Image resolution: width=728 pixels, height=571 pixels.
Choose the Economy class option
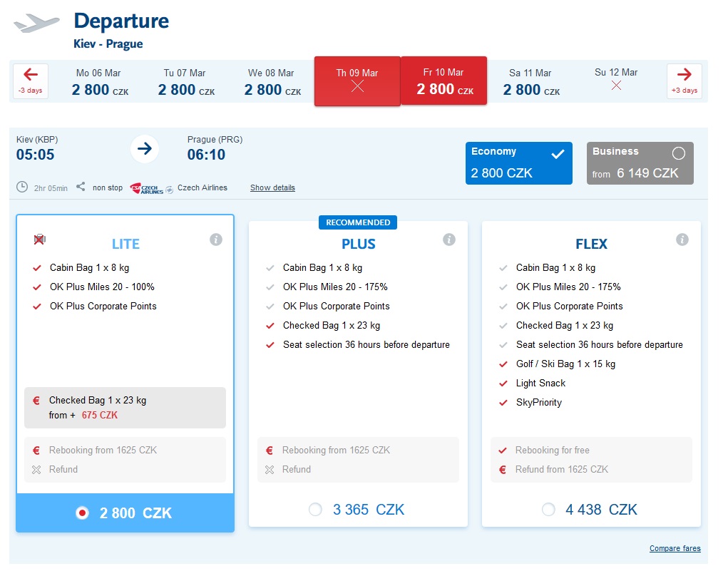tap(518, 163)
